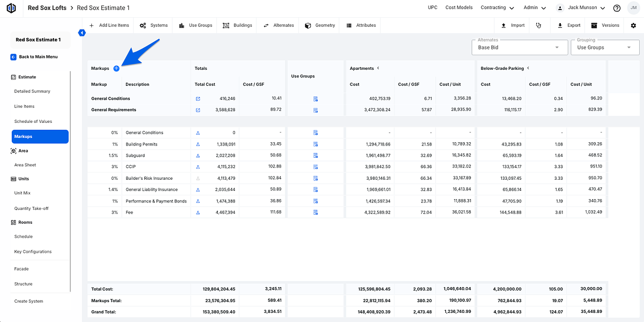The width and height of the screenshot is (644, 322).
Task: Select Line Items in sidebar
Action: (x=24, y=106)
